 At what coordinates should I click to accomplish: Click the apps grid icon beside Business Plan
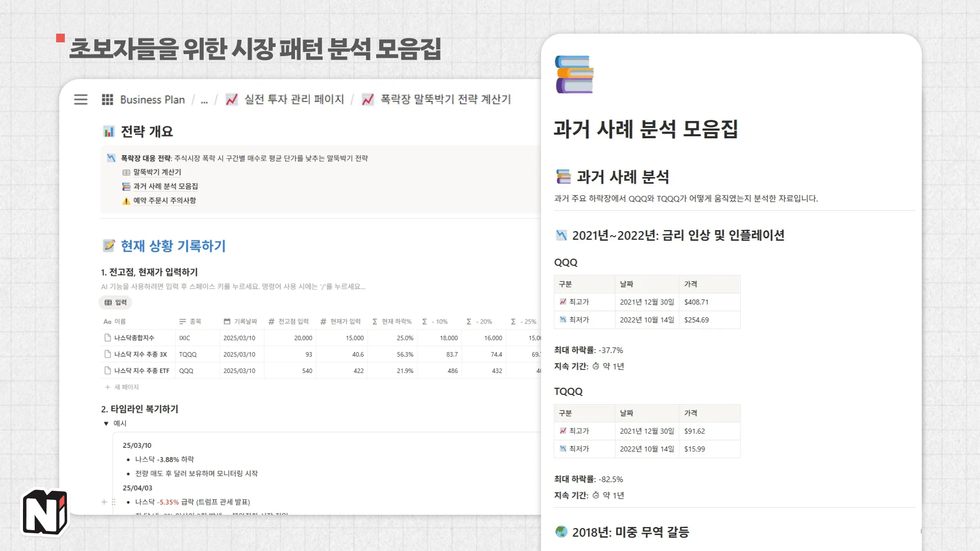(107, 99)
